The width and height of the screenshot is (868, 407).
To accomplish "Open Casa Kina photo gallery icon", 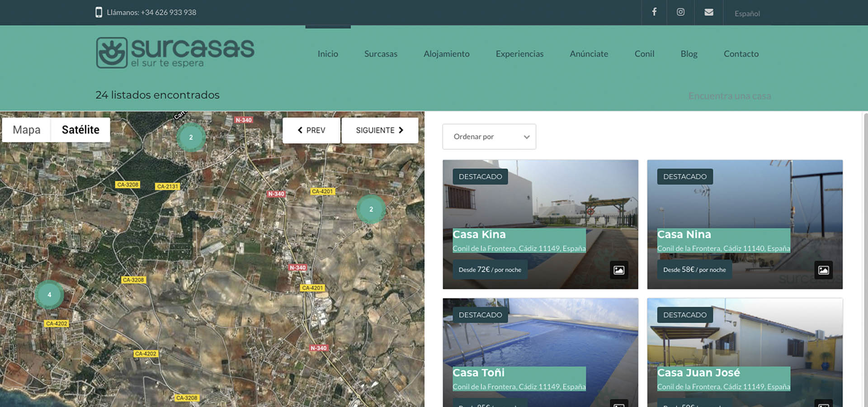I will pyautogui.click(x=618, y=270).
